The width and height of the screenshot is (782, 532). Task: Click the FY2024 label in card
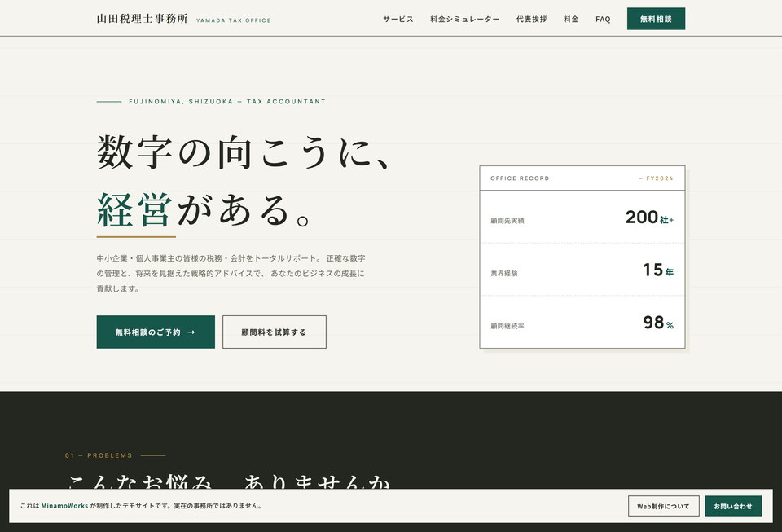click(x=656, y=178)
